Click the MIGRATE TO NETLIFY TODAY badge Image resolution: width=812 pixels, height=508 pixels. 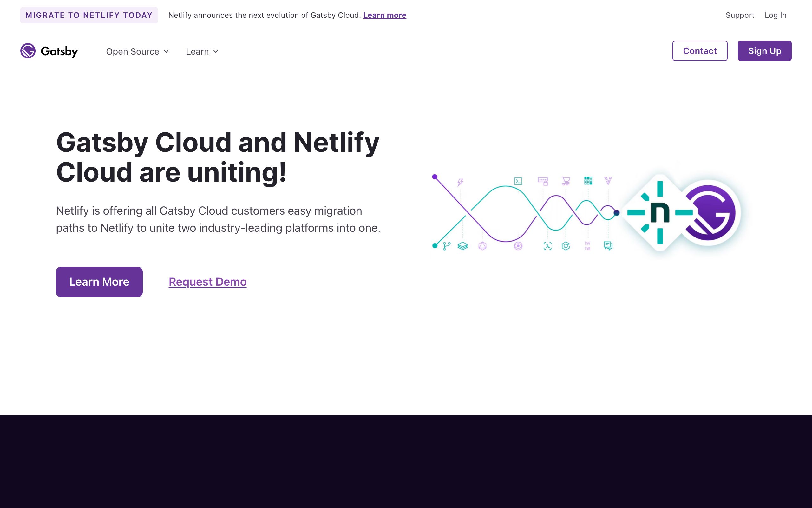pyautogui.click(x=89, y=15)
